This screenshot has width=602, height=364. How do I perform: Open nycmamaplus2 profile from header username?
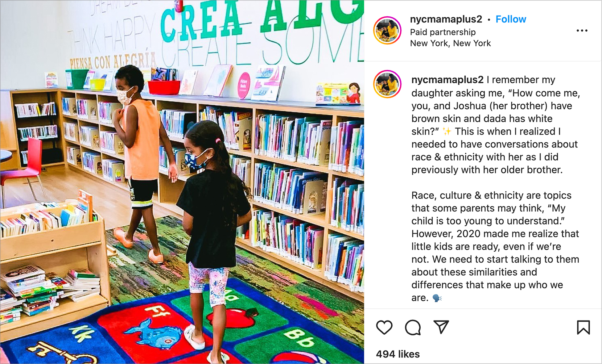pos(446,19)
